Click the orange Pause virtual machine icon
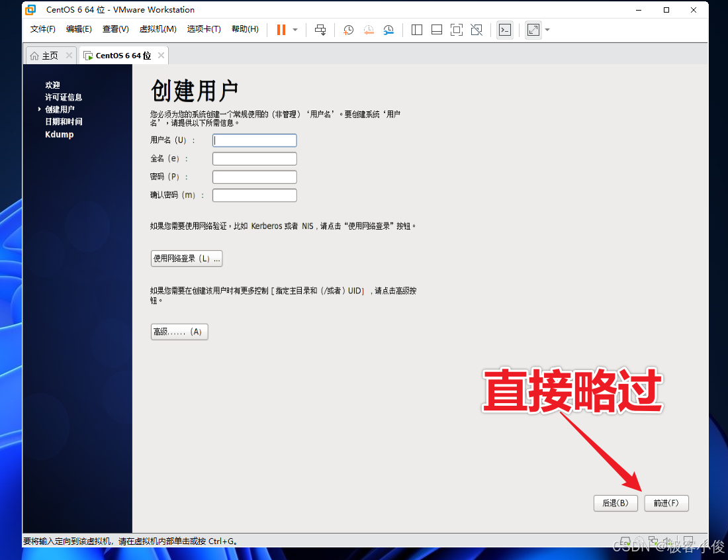This screenshot has width=728, height=560. coord(281,30)
